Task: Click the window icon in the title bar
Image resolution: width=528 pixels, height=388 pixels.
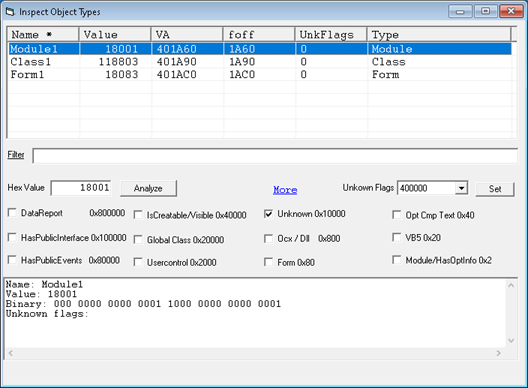Action: click(10, 12)
